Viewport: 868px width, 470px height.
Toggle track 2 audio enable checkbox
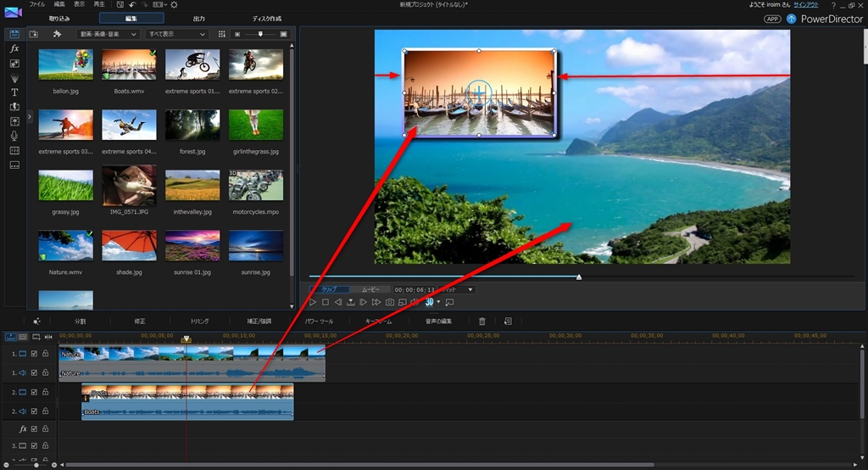[34, 411]
